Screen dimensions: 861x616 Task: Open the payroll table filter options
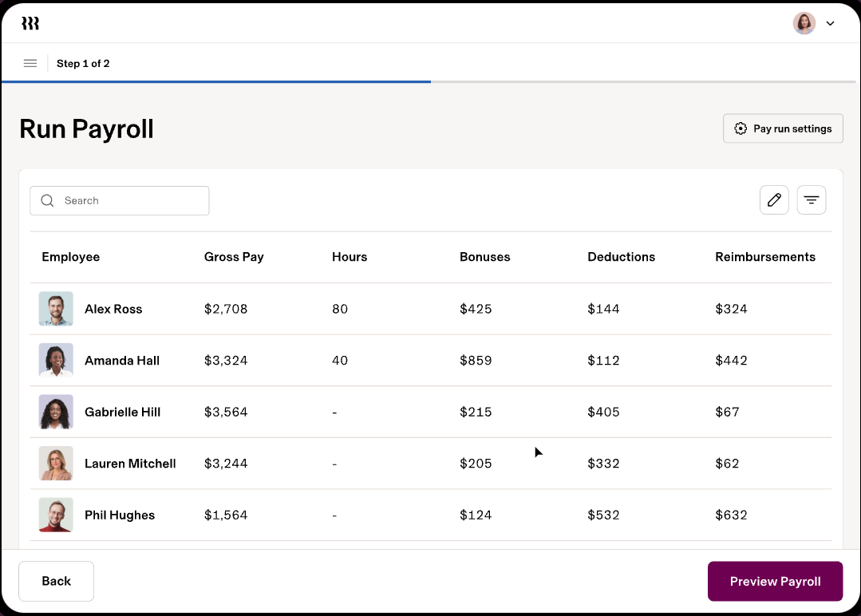pos(811,199)
